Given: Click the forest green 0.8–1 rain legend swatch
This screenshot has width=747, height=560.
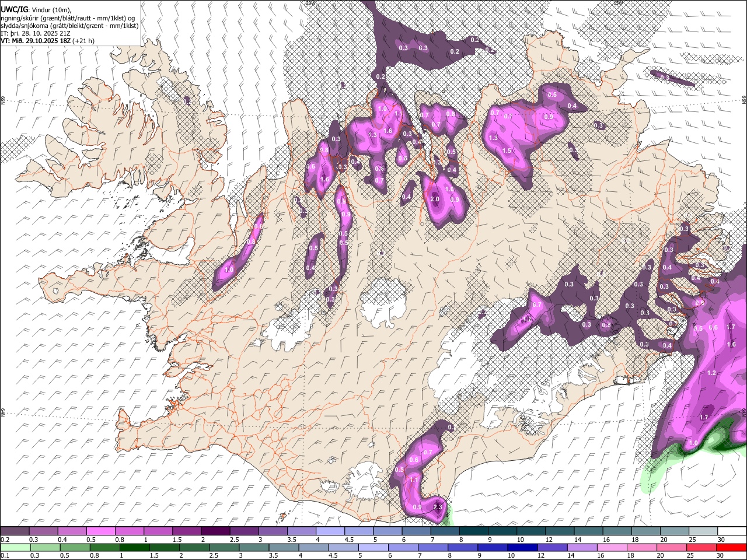Looking at the screenshot, I should [104, 547].
